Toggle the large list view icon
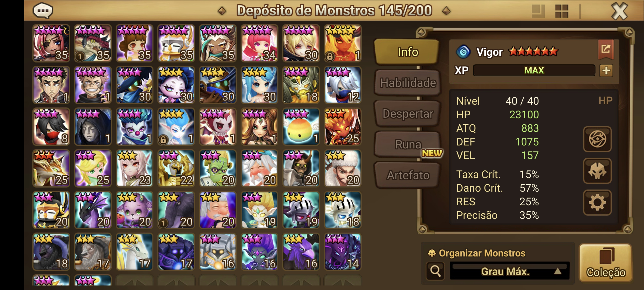Viewport: 644px width, 290px height. click(x=538, y=11)
